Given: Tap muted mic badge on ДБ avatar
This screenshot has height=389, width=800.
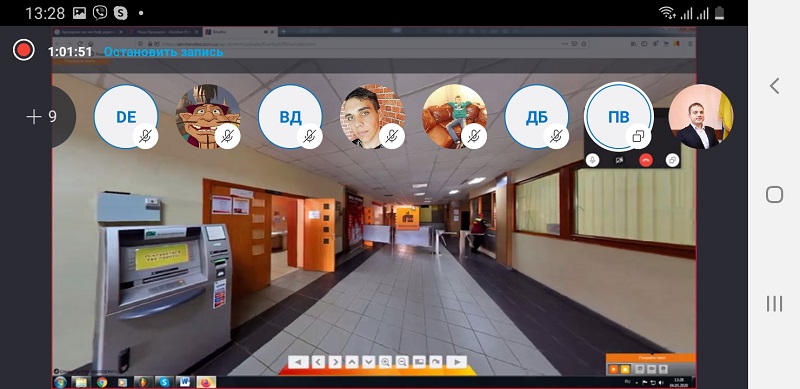Looking at the screenshot, I should [556, 136].
